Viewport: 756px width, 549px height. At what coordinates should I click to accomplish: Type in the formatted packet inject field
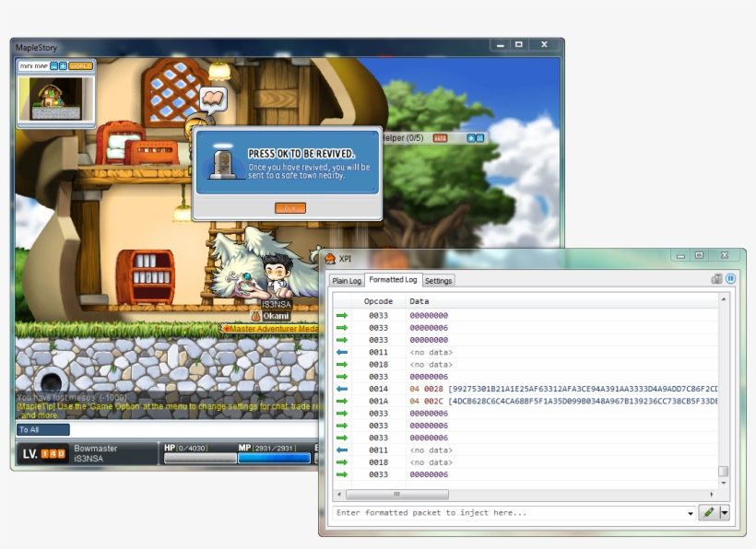click(x=507, y=513)
